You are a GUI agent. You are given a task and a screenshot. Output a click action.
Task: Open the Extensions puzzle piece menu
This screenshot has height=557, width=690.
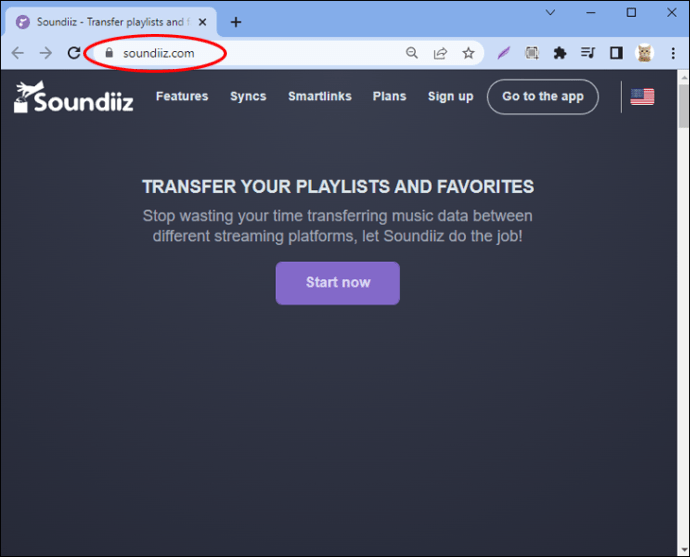tap(560, 53)
